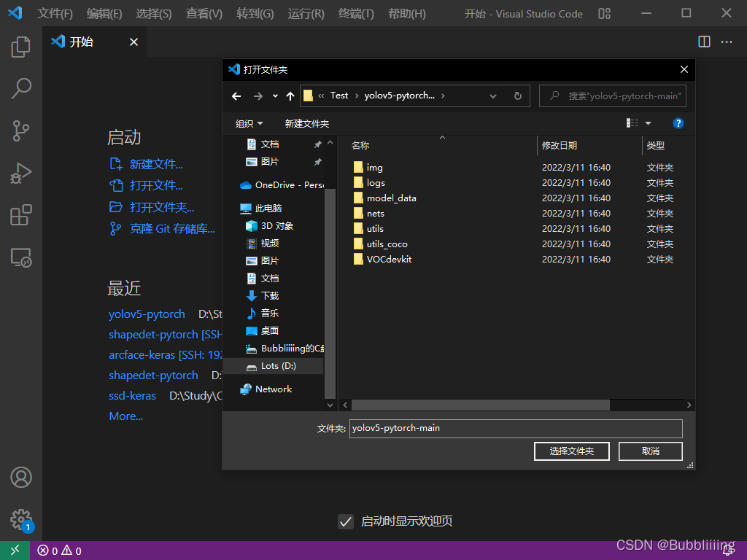Image resolution: width=747 pixels, height=560 pixels.
Task: Click the search yolov5-pytorch-main box
Action: point(613,96)
